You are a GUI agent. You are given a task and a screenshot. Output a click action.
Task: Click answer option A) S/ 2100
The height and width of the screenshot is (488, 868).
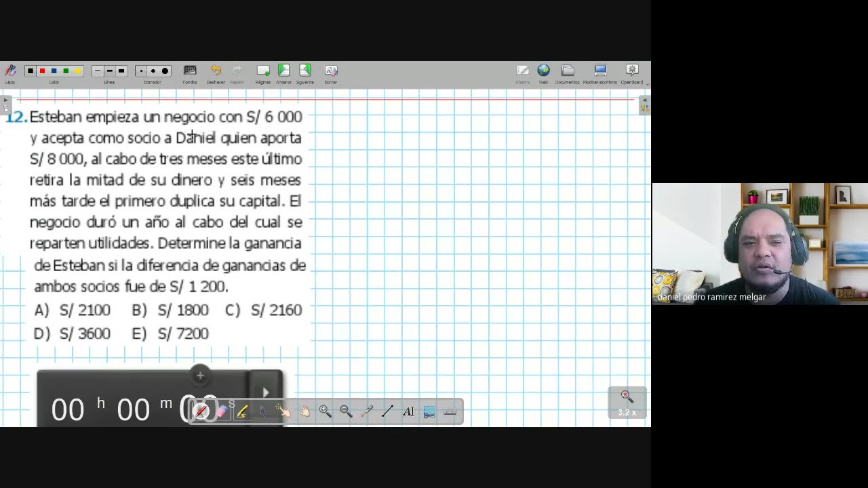coord(72,310)
